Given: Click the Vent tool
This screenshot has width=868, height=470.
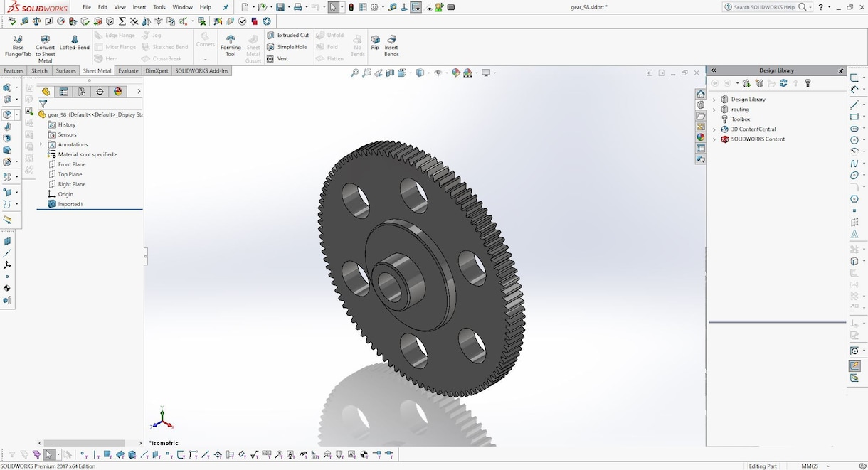Looking at the screenshot, I should pos(277,59).
